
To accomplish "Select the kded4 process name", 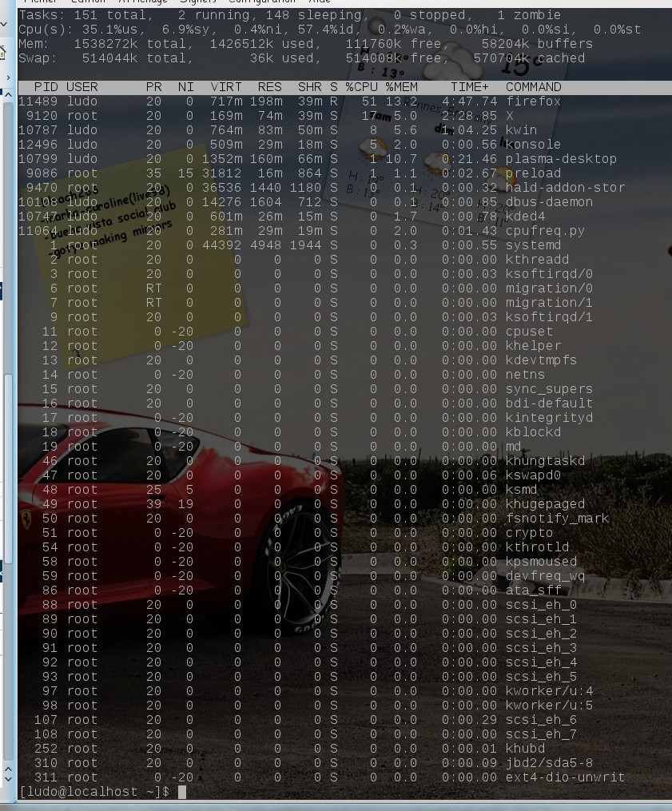I will tap(526, 217).
